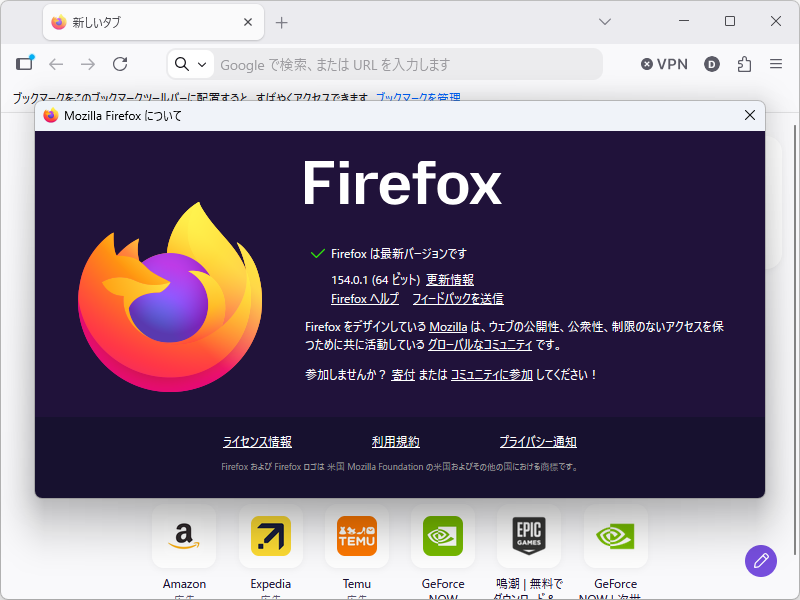Go forward with the right arrow button
This screenshot has height=600, width=800.
(x=88, y=64)
